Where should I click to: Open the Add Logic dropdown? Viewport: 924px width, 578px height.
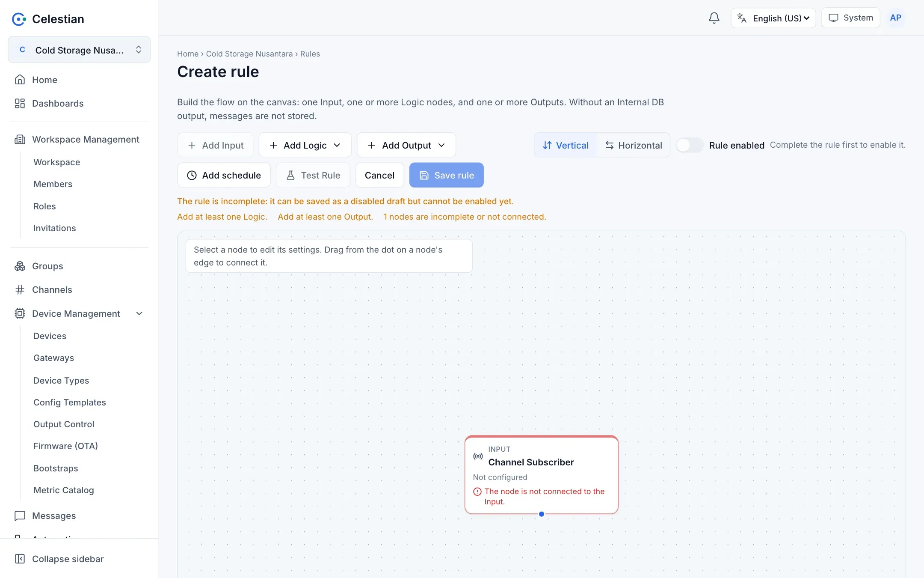coord(305,145)
